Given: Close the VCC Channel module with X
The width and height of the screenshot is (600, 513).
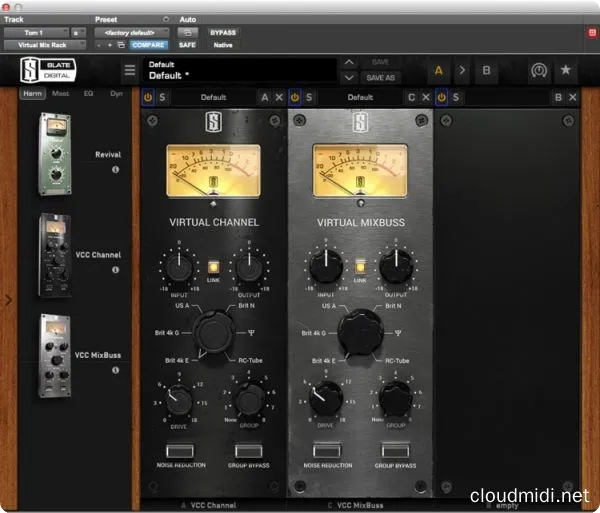Looking at the screenshot, I should pyautogui.click(x=280, y=97).
